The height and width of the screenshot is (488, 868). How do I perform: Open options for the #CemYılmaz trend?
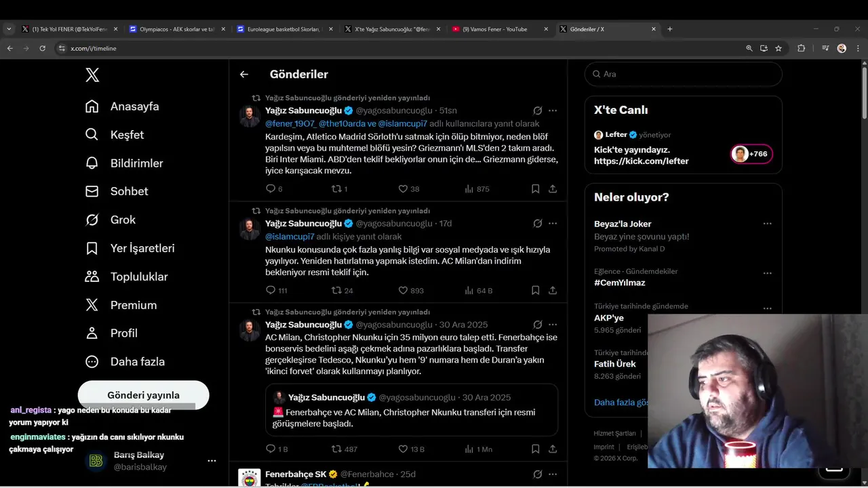click(767, 273)
